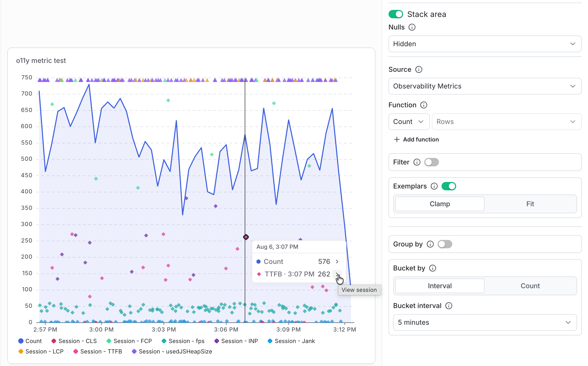
Task: Open the Observability Metrics source dropdown
Action: click(x=485, y=86)
